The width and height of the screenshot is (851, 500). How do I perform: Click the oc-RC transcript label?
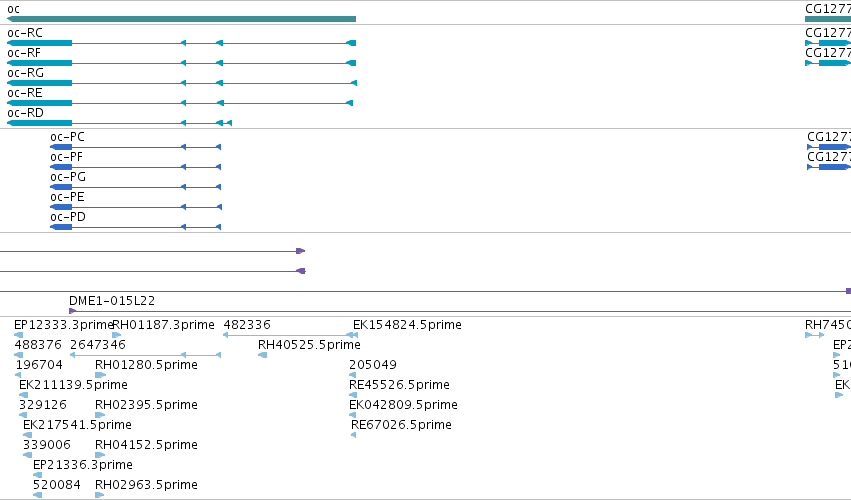(x=25, y=33)
